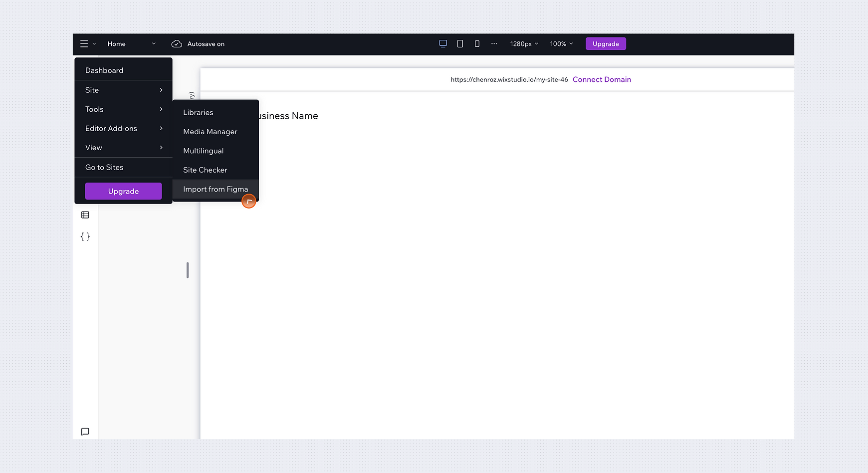Open the code braces panel icon
The image size is (868, 473).
click(85, 236)
